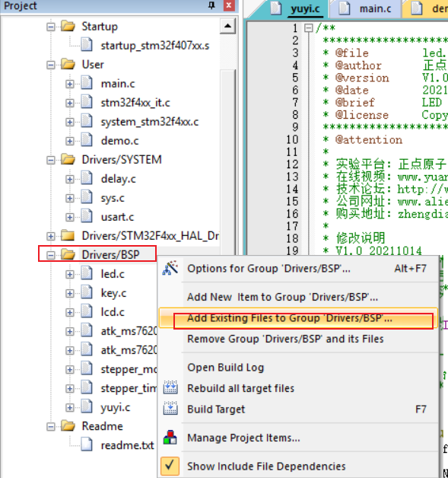
Task: Select Open Build Log
Action: tap(298, 368)
